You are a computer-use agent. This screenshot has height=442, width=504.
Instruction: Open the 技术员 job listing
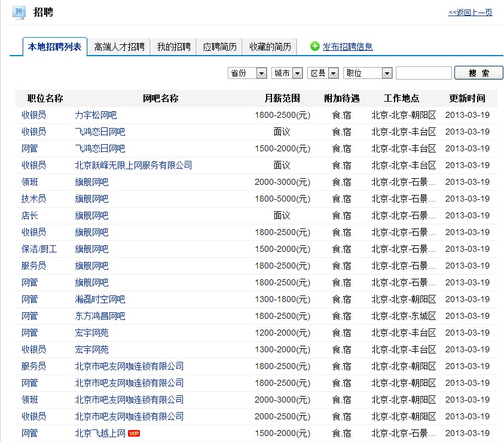[33, 199]
